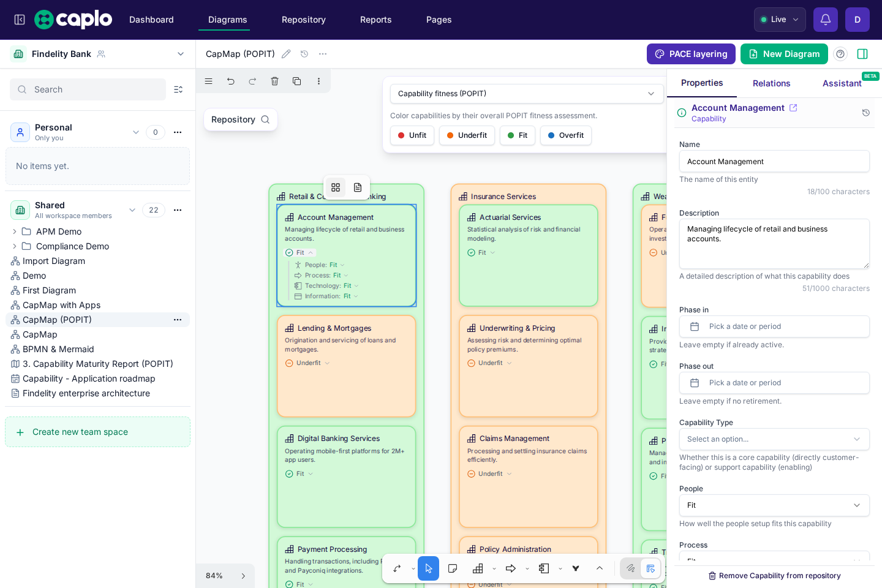Open the People fitness dropdown
Screen dimensions: 882x588
point(774,505)
